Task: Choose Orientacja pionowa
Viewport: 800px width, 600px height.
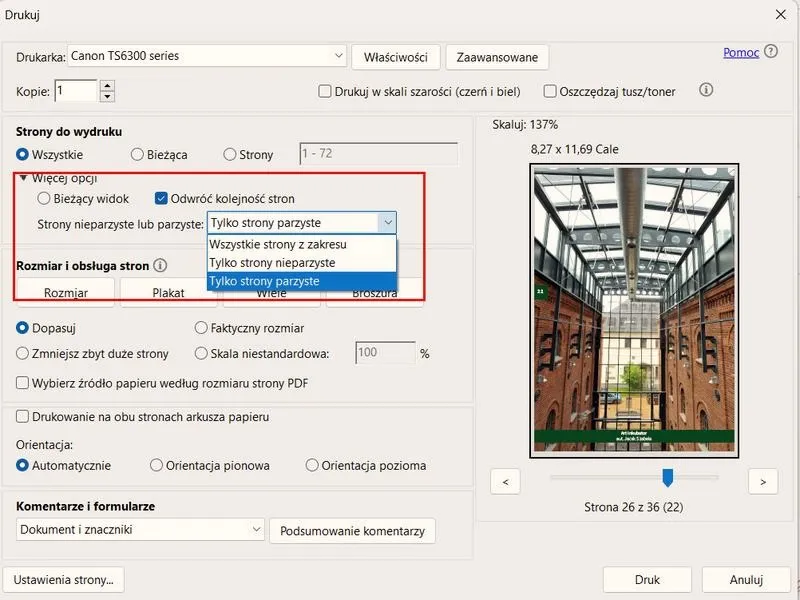Action: point(156,465)
